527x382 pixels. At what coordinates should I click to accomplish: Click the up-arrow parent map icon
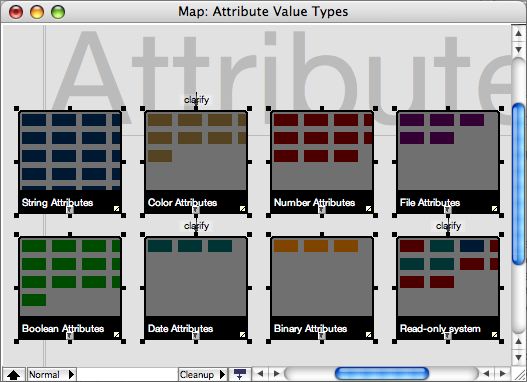coord(13,375)
